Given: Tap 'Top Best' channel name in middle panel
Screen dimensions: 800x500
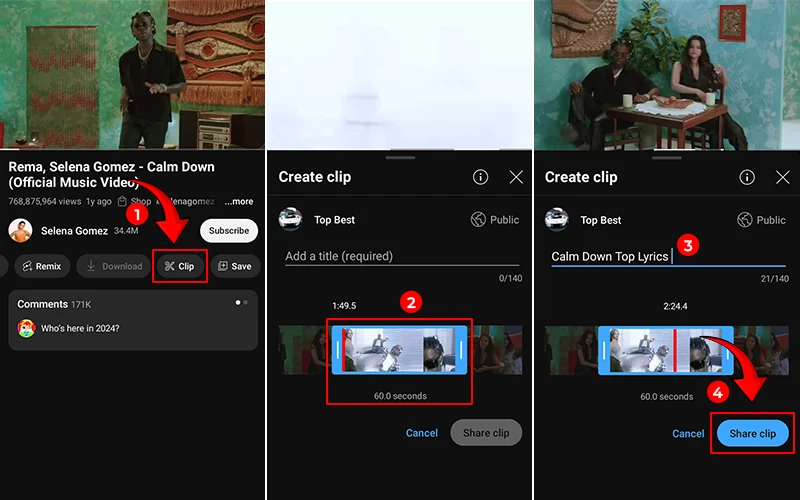Looking at the screenshot, I should tap(334, 220).
